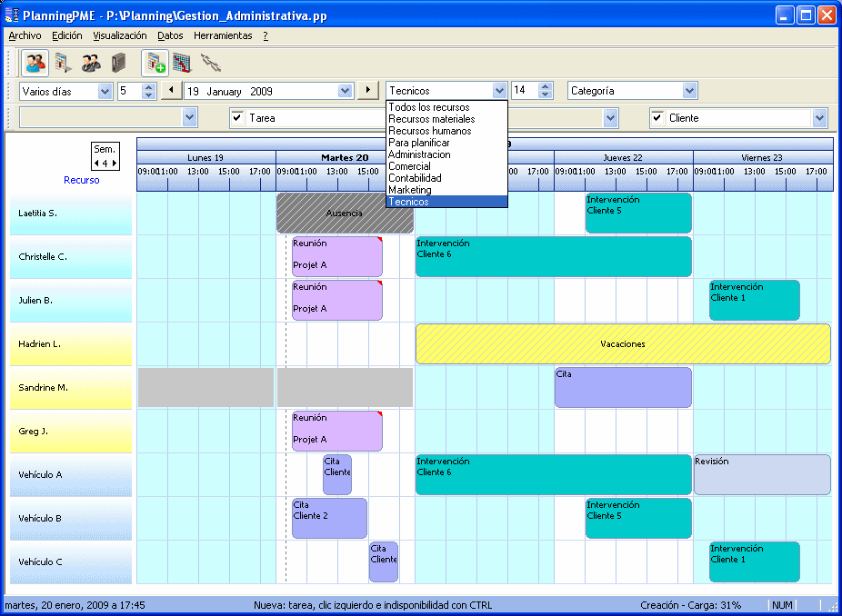Screen dimensions: 842x616
Task: Select the Sandrine M. resource row label
Action: [x=71, y=387]
